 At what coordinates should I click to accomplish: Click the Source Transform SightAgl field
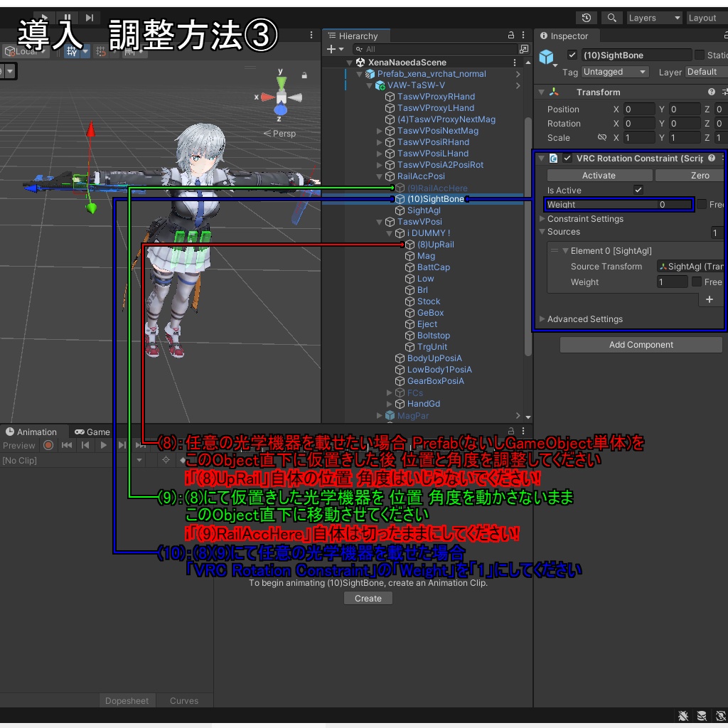(x=691, y=267)
